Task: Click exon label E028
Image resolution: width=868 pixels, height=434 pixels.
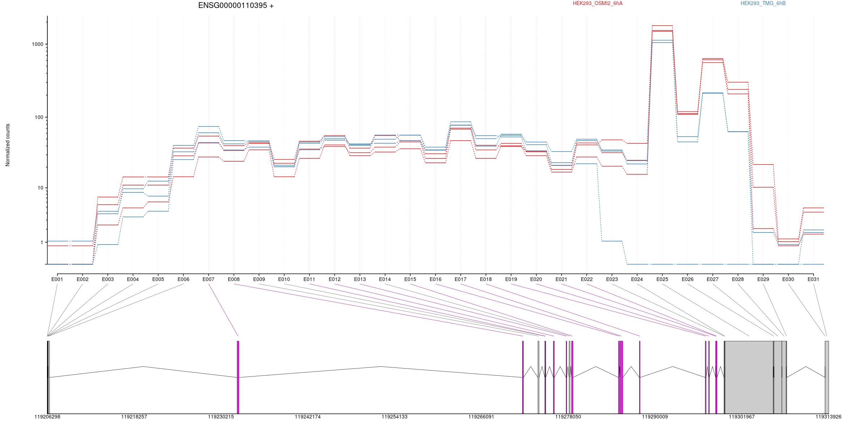Action: [738, 279]
